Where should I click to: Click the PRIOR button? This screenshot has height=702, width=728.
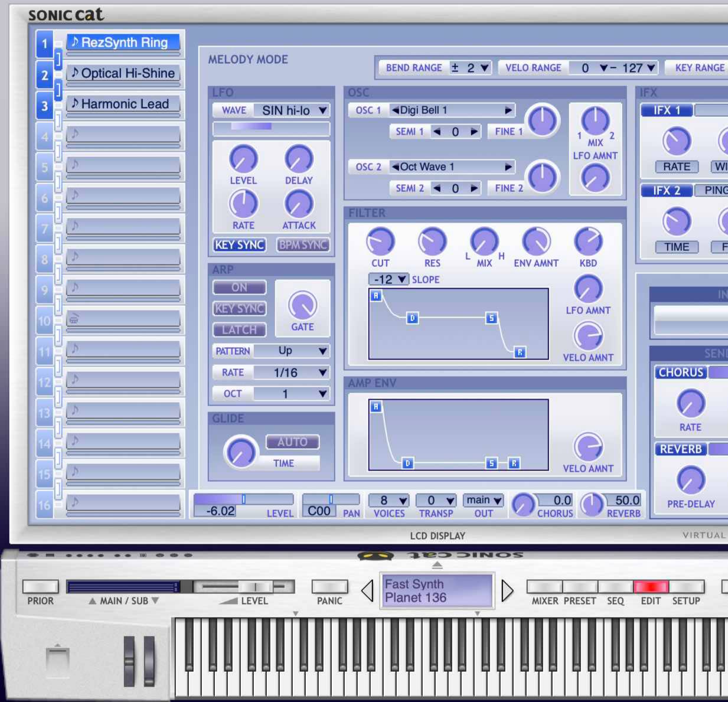click(x=40, y=587)
